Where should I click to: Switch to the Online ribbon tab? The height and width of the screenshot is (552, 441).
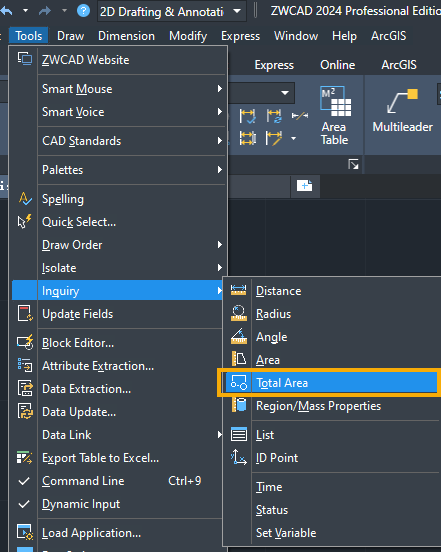(x=338, y=65)
